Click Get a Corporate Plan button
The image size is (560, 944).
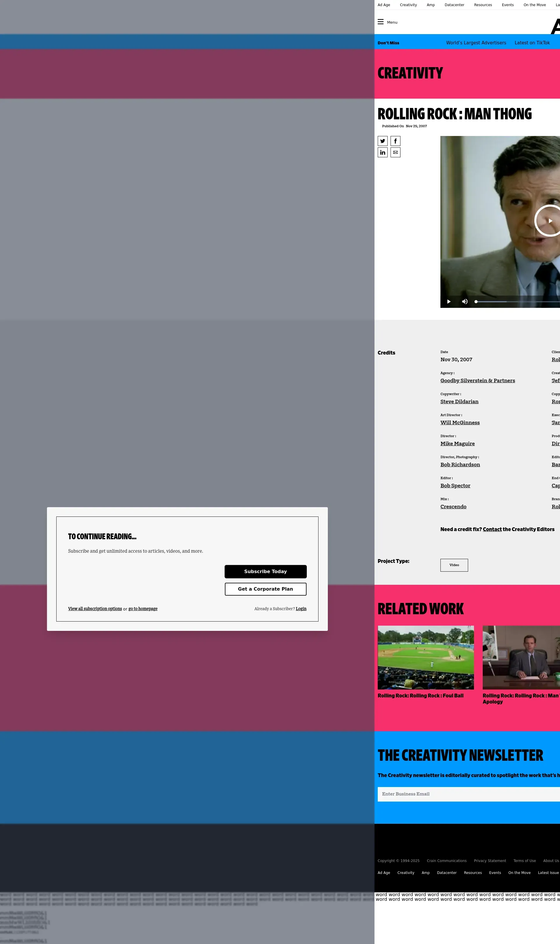click(x=265, y=589)
